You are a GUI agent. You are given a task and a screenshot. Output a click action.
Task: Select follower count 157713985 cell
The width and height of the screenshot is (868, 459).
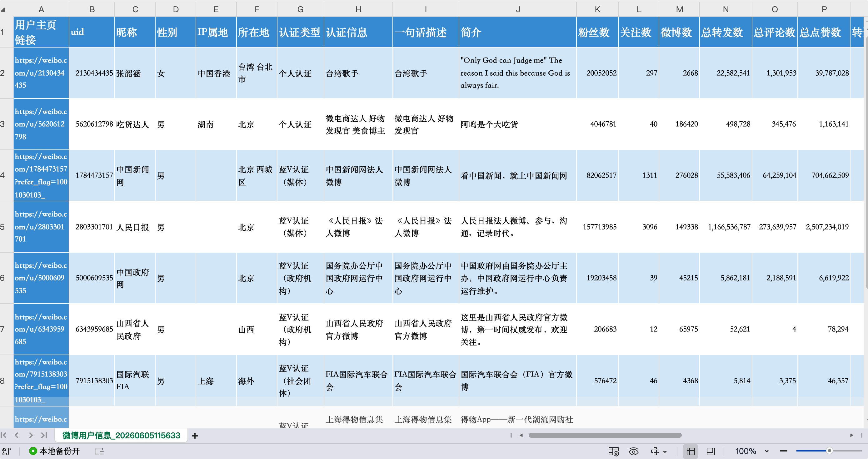pyautogui.click(x=597, y=227)
